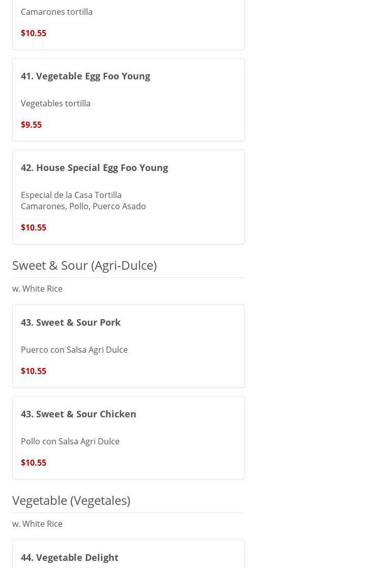Click the Sweet & Sour Chicken $10.55 price

point(34,463)
